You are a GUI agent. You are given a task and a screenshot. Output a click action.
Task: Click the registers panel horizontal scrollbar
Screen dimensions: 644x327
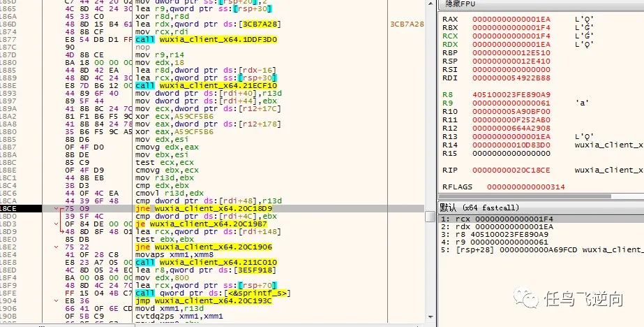click(x=525, y=196)
